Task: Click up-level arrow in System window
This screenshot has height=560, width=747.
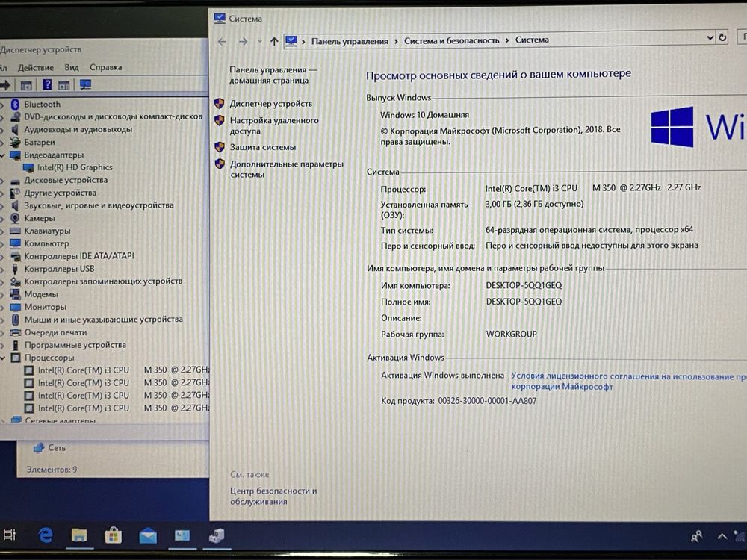Action: coord(274,41)
